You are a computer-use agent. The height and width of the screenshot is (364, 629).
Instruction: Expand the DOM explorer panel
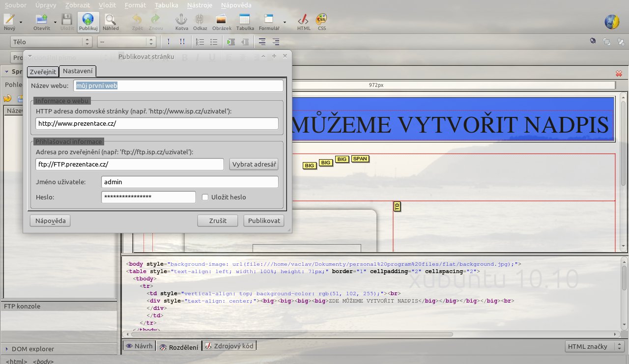tap(7, 349)
